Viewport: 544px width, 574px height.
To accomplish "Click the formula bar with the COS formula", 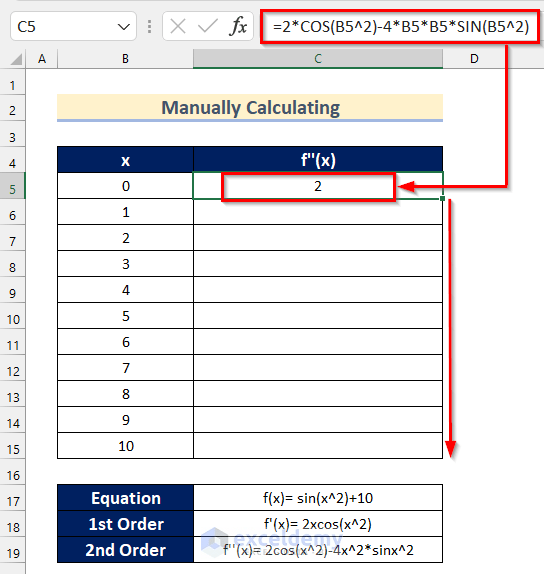I will (x=400, y=27).
